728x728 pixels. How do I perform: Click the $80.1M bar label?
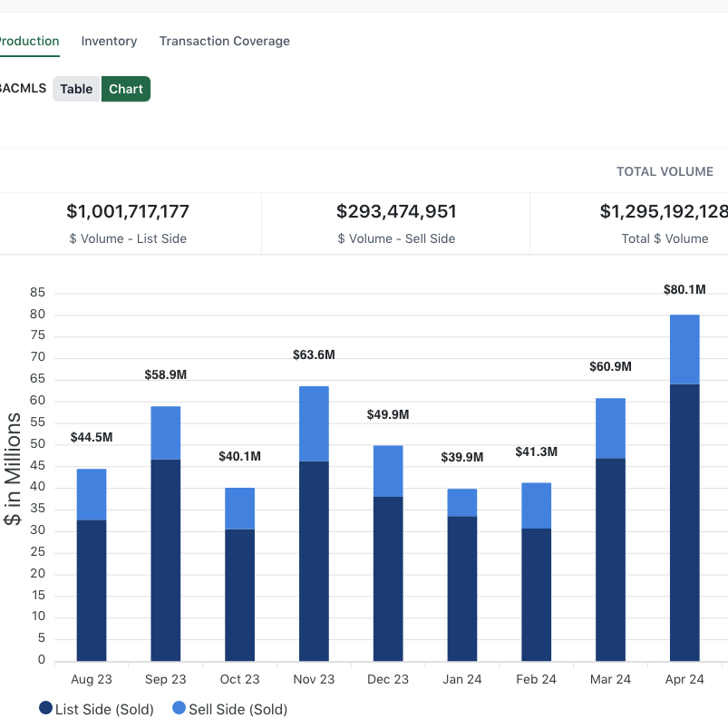coord(684,290)
